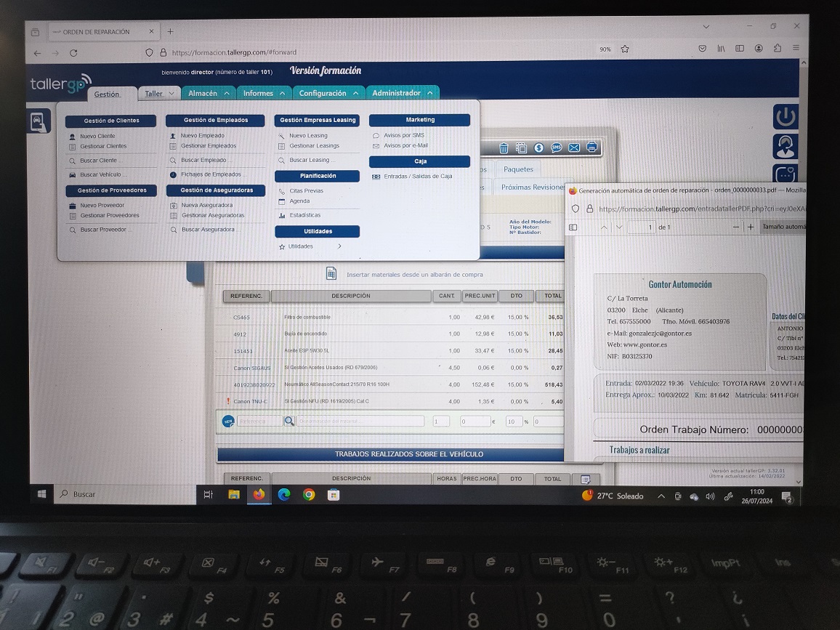Open the support agent headset icon
This screenshot has width=840, height=630.
tap(786, 146)
